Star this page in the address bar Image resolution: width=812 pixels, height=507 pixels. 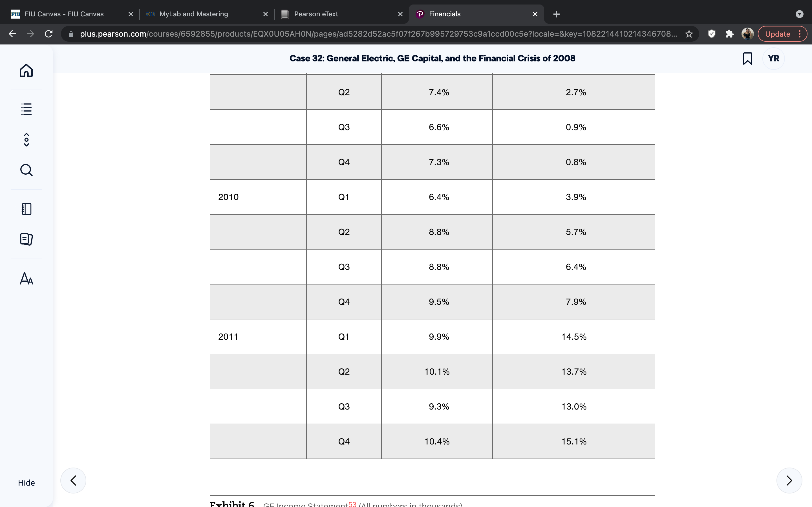(x=689, y=34)
